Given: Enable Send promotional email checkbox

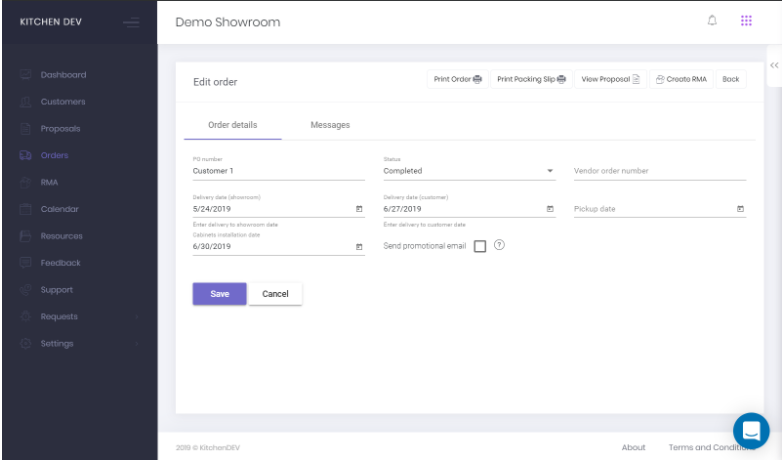Looking at the screenshot, I should [x=480, y=246].
